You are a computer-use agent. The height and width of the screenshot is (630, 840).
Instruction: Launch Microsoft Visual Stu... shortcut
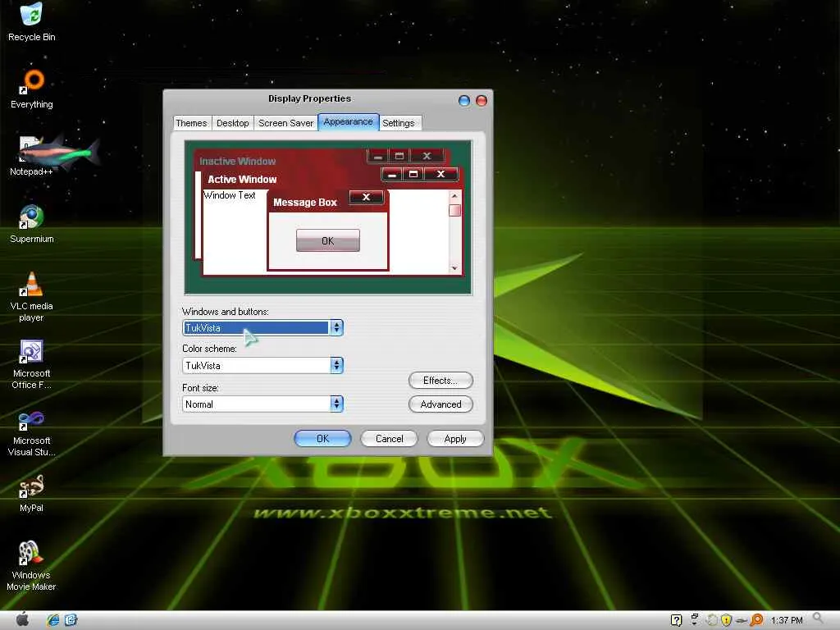tap(31, 431)
